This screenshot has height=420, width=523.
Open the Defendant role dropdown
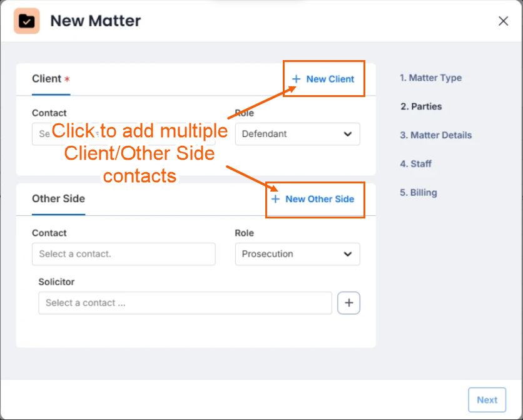297,134
